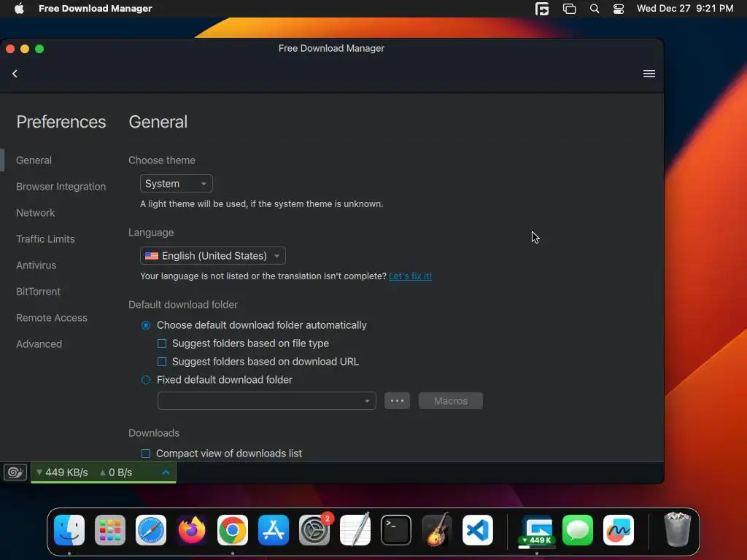Screen dimensions: 747x560
Task: Open the BitTorrent preferences section
Action: (x=38, y=292)
